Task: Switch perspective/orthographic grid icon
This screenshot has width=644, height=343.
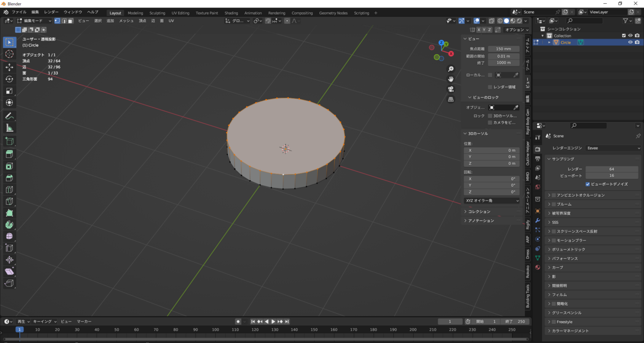Action: click(451, 99)
